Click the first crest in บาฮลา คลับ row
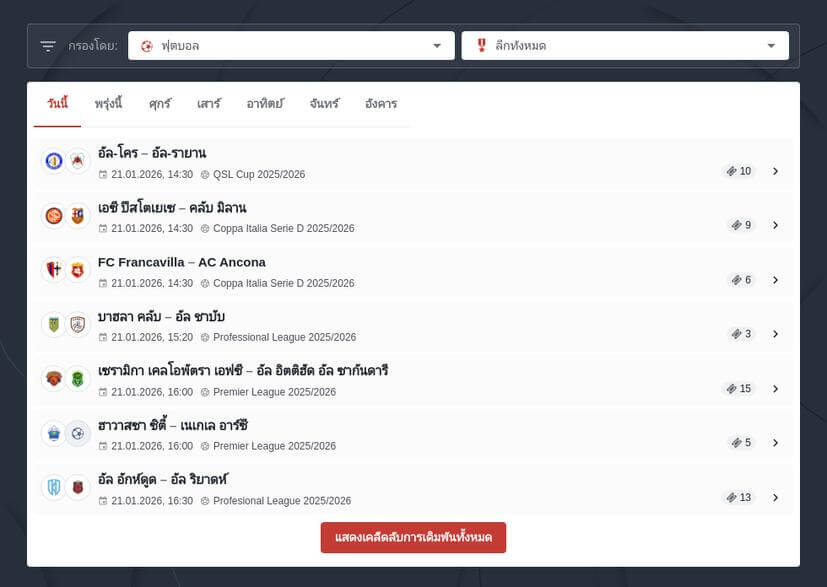 click(54, 325)
